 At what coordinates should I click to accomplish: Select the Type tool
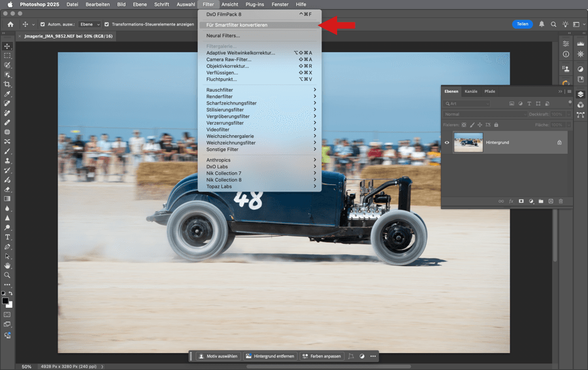7,237
